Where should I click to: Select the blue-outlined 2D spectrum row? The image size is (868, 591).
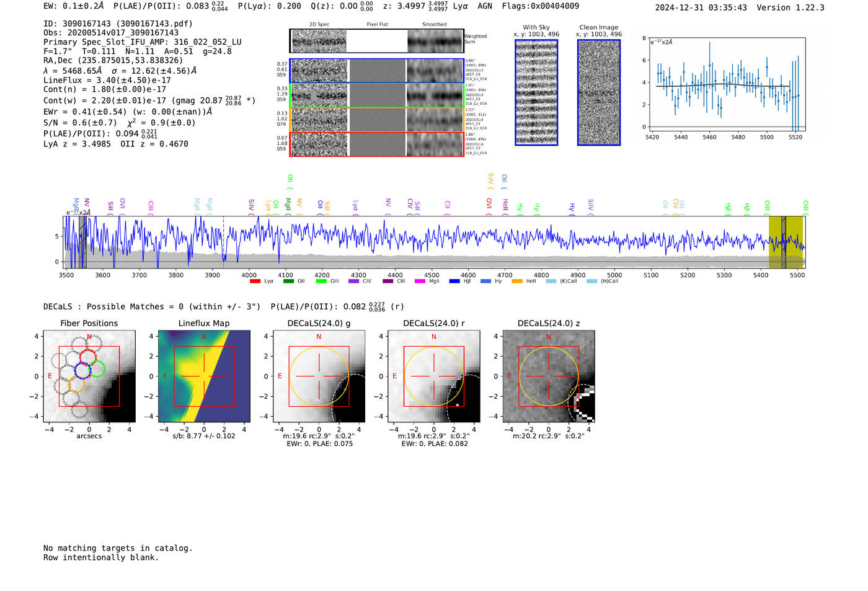point(377,71)
